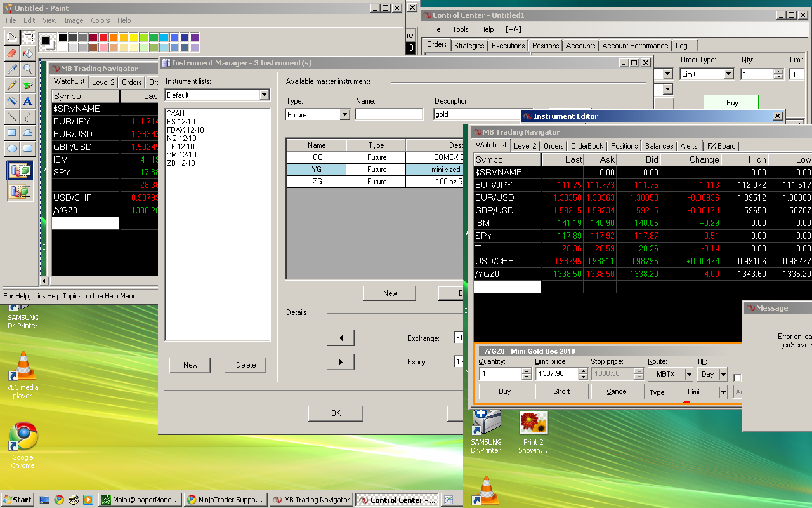
Task: Click the right arrow button in Instrument Manager
Action: pyautogui.click(x=341, y=362)
